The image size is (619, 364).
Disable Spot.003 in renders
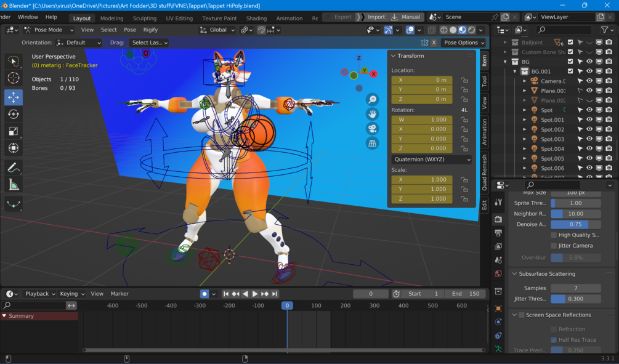coord(609,139)
